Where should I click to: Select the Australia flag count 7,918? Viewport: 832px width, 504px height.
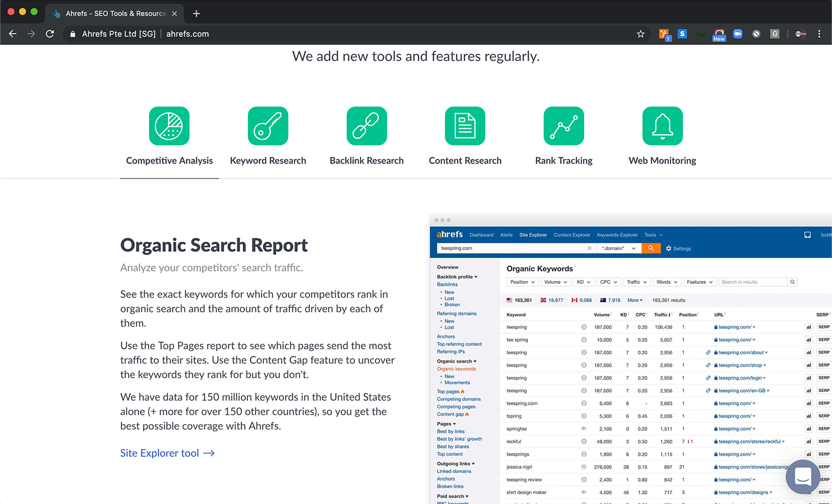coord(610,301)
